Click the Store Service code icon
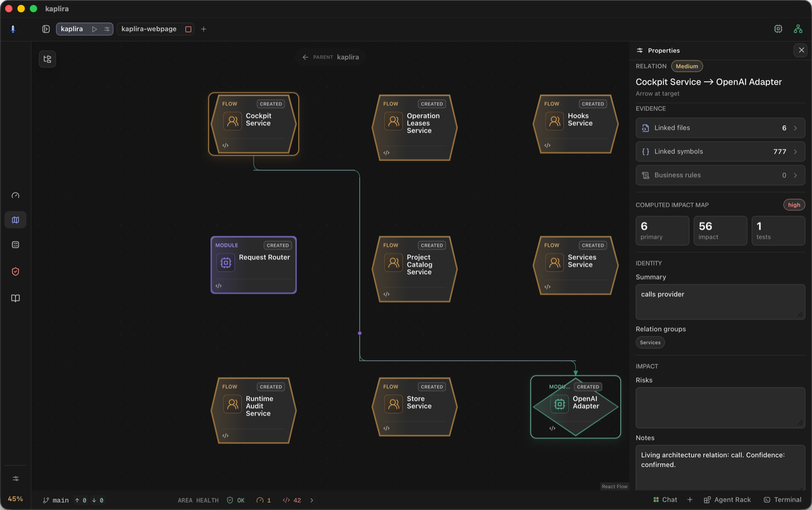This screenshot has height=510, width=812. click(x=387, y=428)
